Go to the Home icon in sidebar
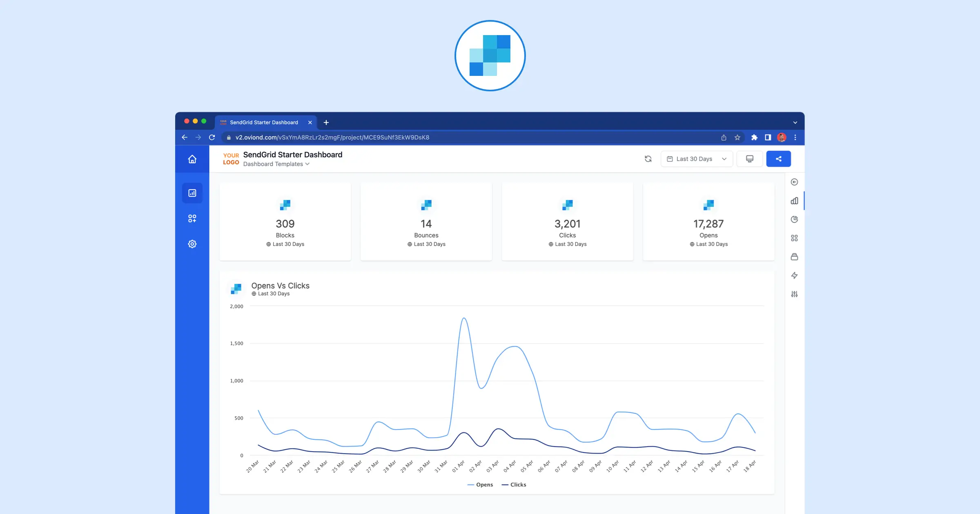This screenshot has width=980, height=514. (x=192, y=159)
